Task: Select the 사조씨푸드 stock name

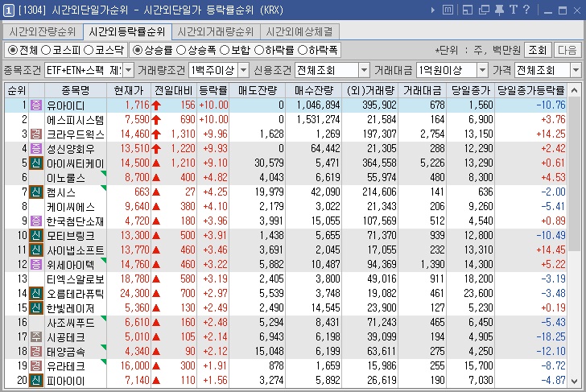Action: (71, 323)
